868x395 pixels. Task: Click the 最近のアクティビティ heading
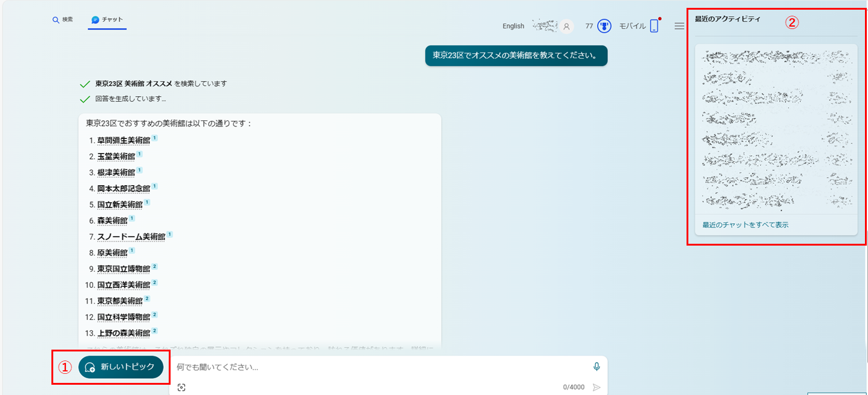coord(728,19)
